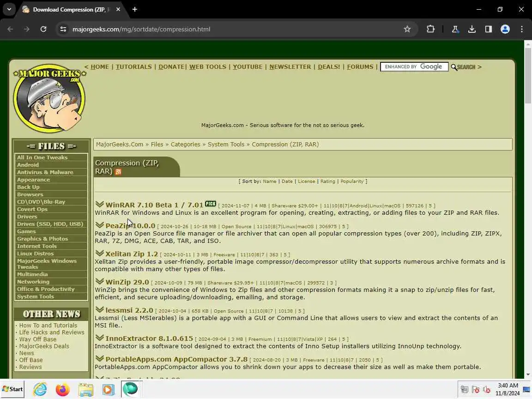The width and height of the screenshot is (532, 399).
Task: Close the Download Compression tab
Action: coord(118,10)
